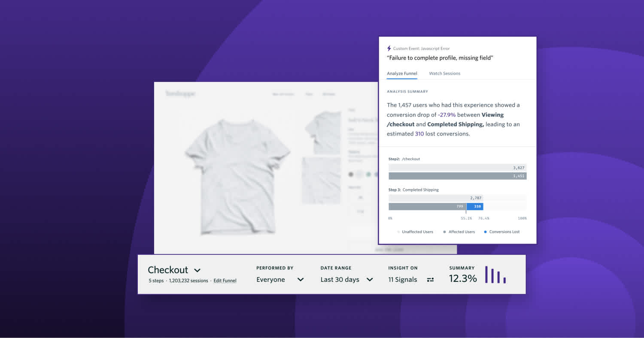Viewport: 644px width, 338px height.
Task: Click the blurred store logo in header
Action: click(x=180, y=94)
